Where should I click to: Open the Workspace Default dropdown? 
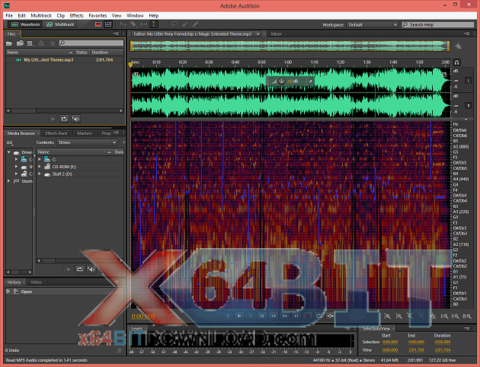372,25
